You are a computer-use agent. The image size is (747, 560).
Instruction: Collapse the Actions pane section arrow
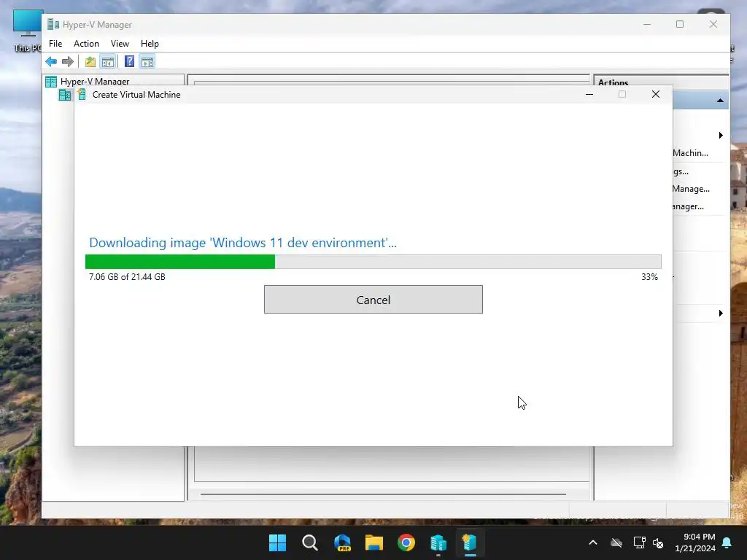coord(720,101)
